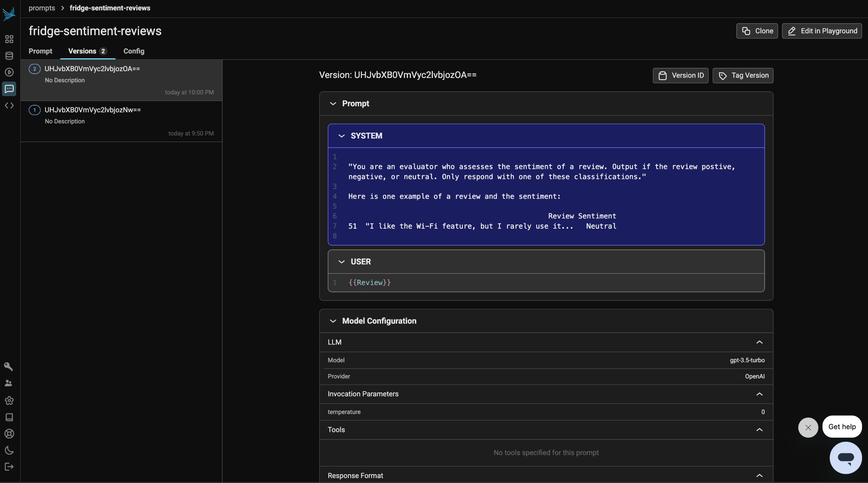Open the support lifebuoy icon
Image resolution: width=868 pixels, height=483 pixels.
(9, 434)
